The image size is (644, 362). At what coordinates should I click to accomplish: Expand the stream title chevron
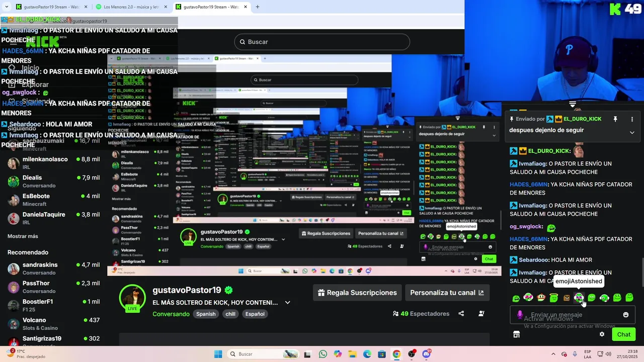(288, 303)
